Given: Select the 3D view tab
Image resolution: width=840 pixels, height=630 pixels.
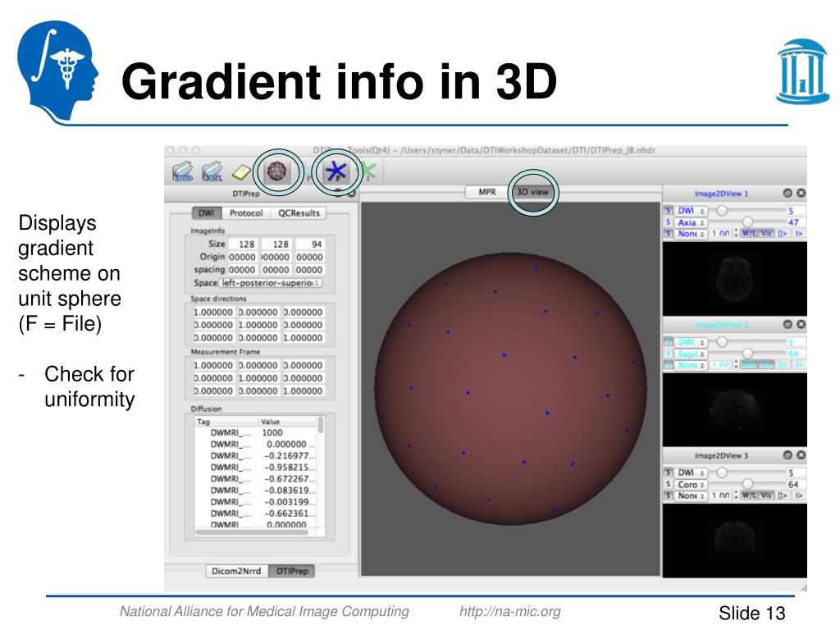Looking at the screenshot, I should point(532,192).
